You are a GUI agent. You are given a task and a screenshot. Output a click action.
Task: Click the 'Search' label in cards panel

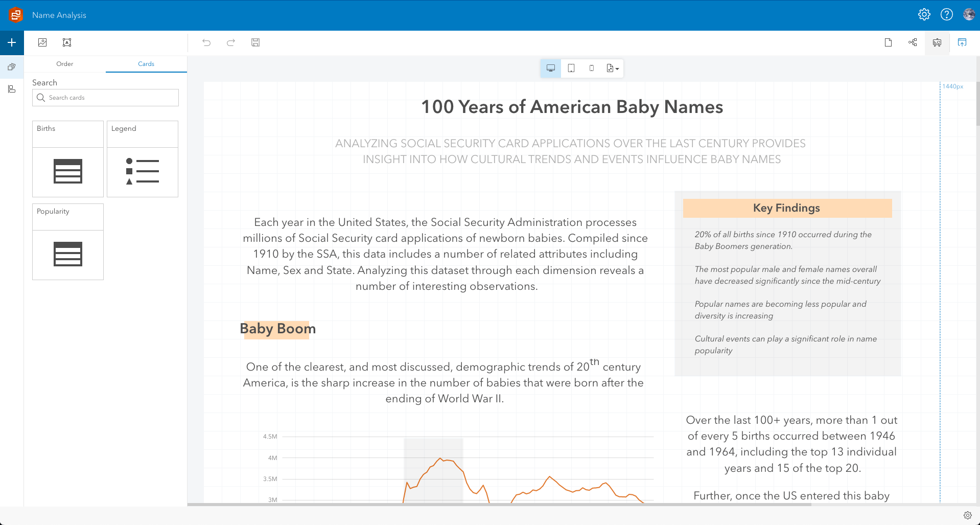point(44,82)
